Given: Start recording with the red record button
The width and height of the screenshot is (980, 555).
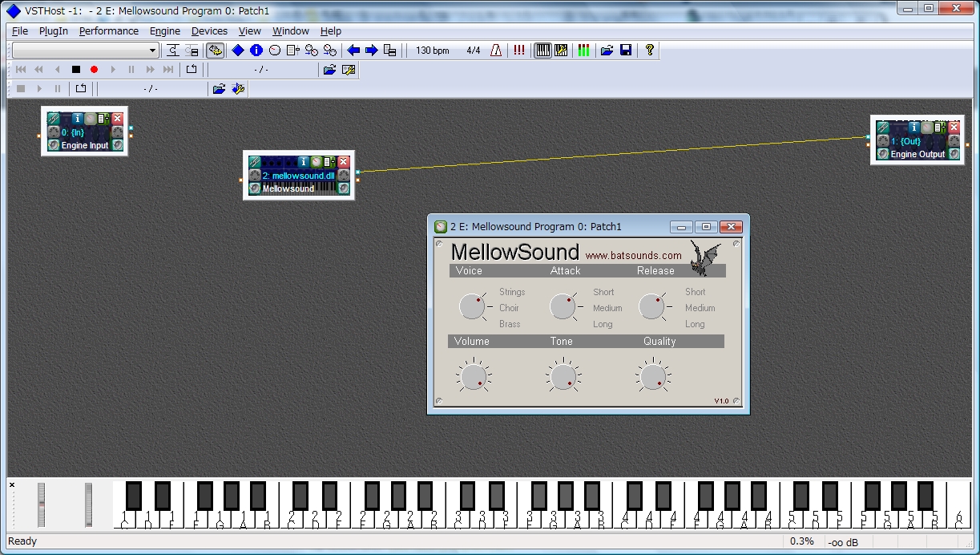Looking at the screenshot, I should coord(95,70).
